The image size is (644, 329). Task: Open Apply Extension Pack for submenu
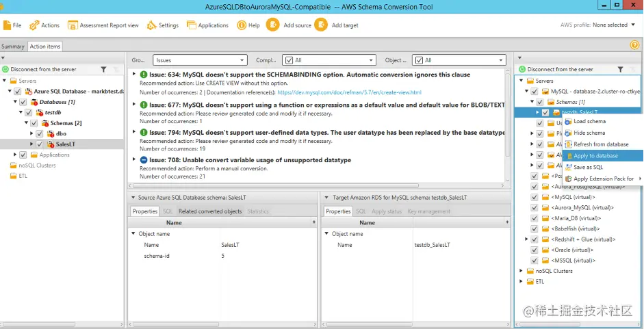(x=602, y=179)
